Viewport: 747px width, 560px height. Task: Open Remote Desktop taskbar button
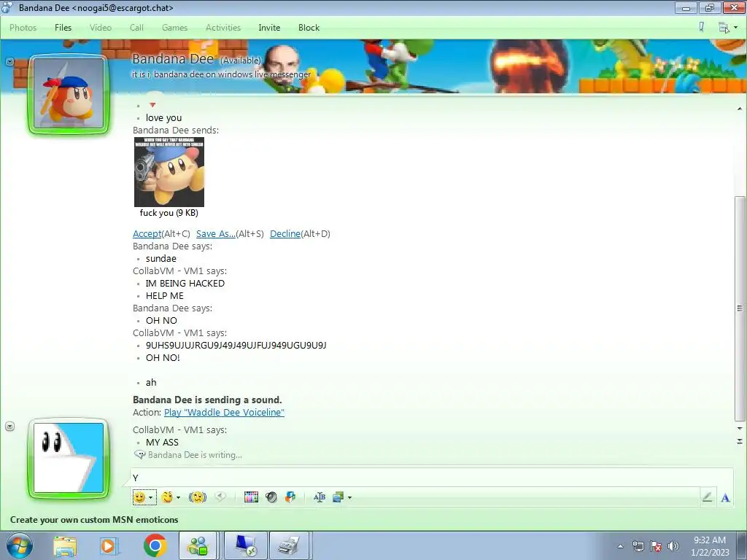click(245, 545)
